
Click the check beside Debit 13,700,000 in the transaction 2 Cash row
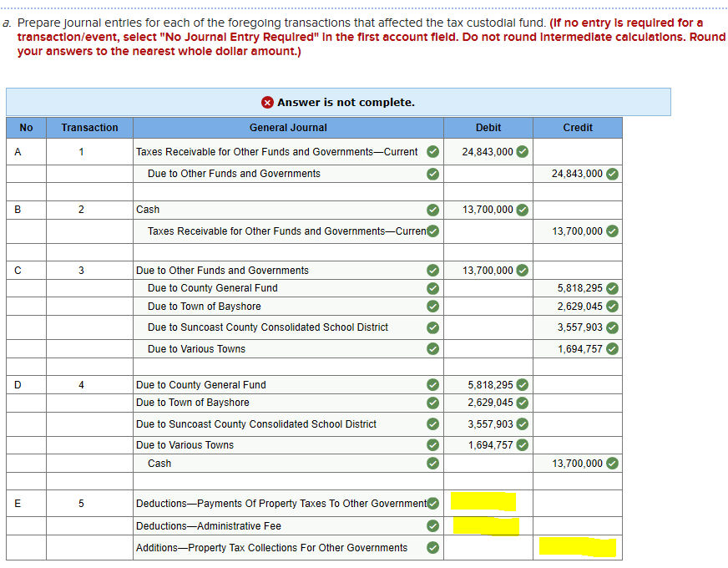coord(523,210)
